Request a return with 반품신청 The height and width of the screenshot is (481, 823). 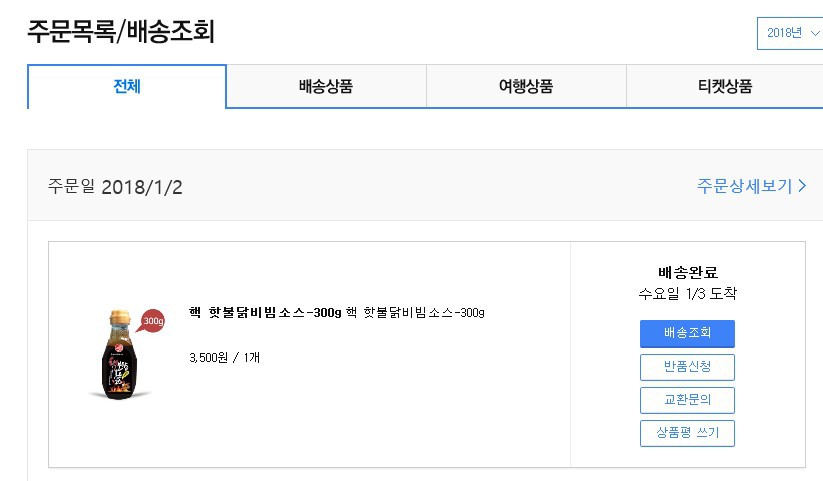point(687,367)
